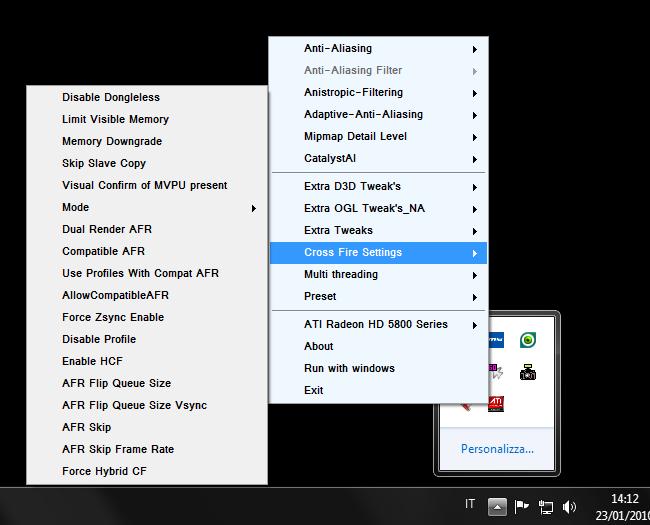Choose Exit from the tray menu
This screenshot has width=650, height=525.
pyautogui.click(x=378, y=390)
